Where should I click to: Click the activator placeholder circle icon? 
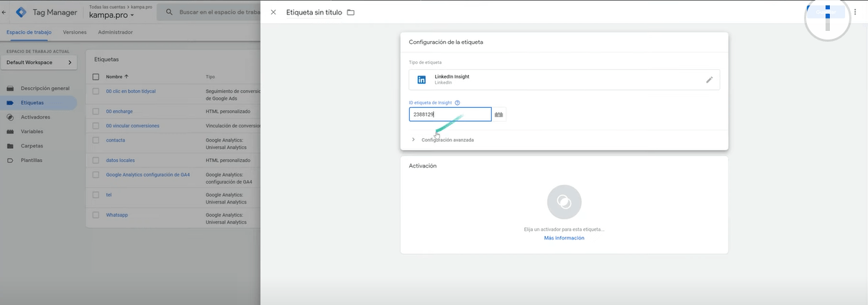tap(564, 202)
